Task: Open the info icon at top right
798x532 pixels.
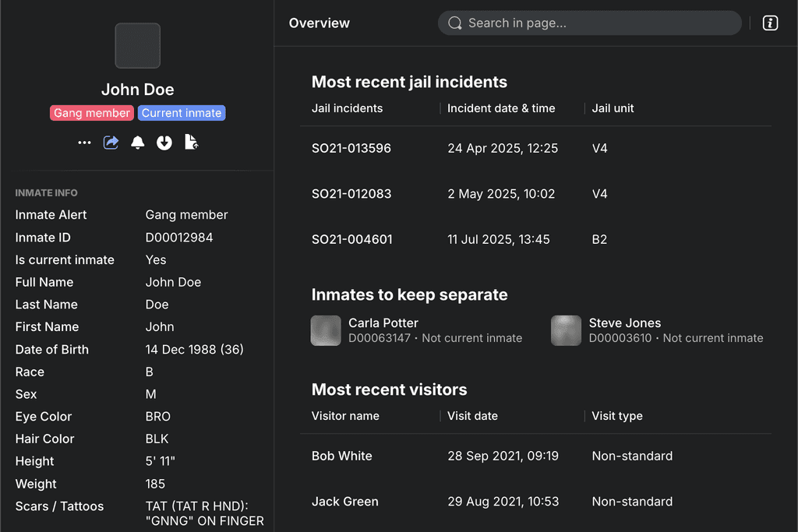Action: (x=770, y=23)
